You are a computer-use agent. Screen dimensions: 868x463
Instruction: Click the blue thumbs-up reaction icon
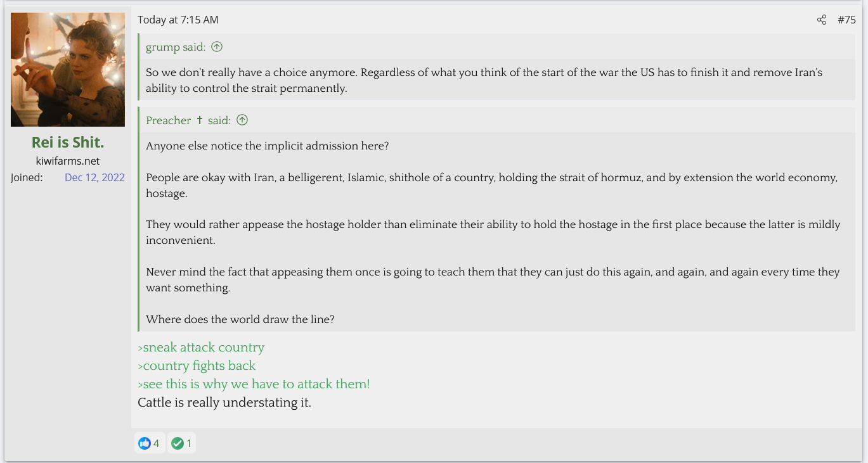coord(145,443)
